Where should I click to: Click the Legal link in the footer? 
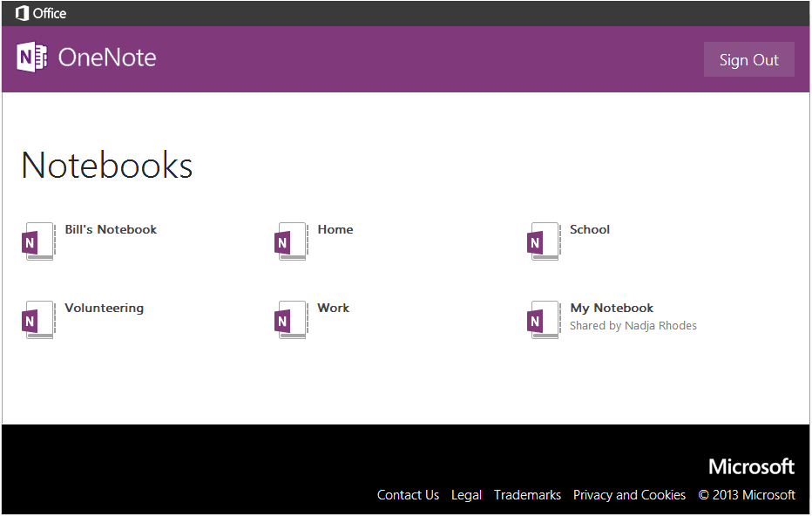(x=466, y=494)
